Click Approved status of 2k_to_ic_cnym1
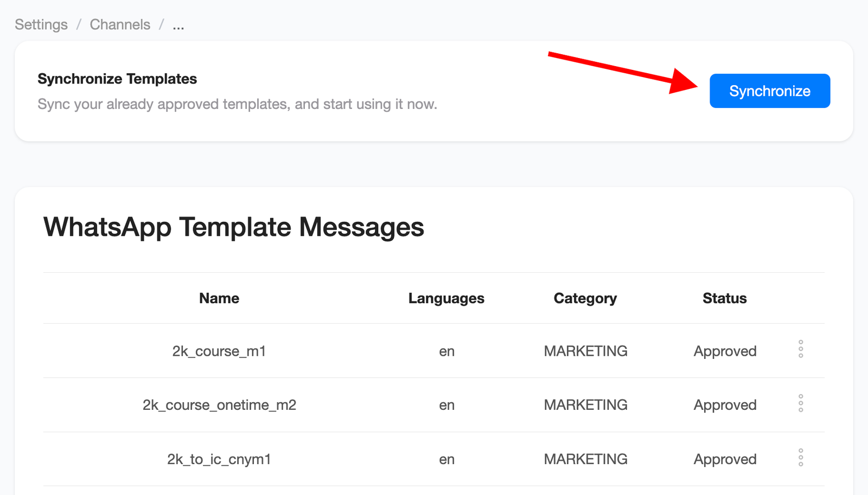868x495 pixels. click(x=725, y=459)
